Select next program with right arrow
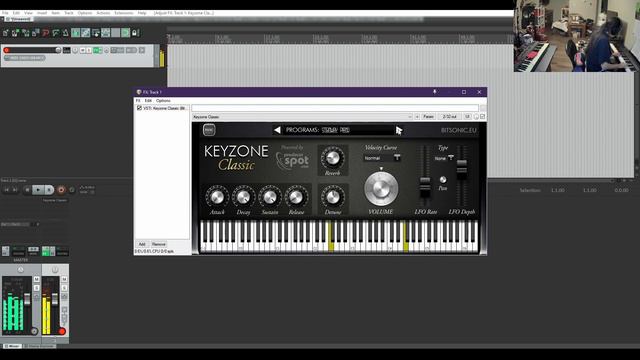 pos(398,130)
